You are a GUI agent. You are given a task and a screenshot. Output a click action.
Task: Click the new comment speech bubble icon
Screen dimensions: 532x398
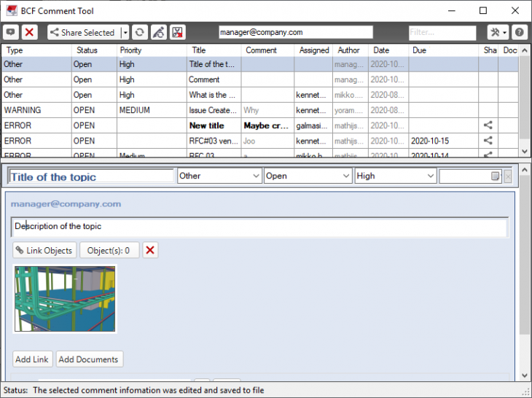(x=11, y=32)
